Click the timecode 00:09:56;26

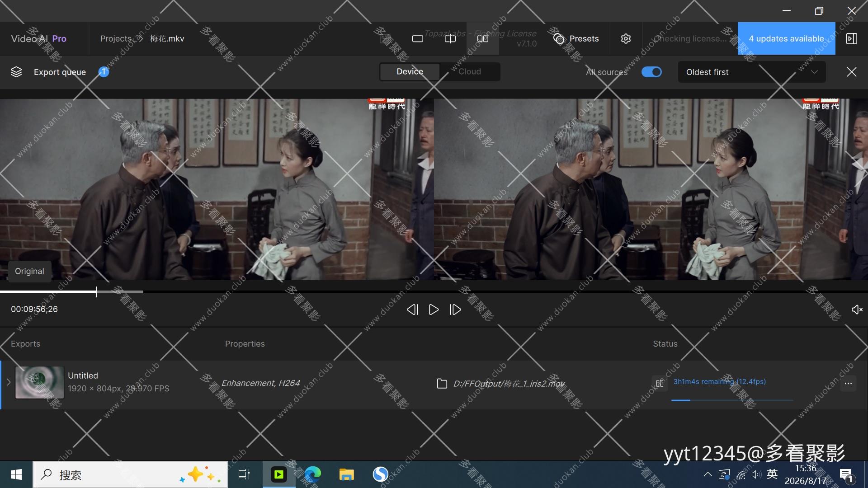point(34,310)
